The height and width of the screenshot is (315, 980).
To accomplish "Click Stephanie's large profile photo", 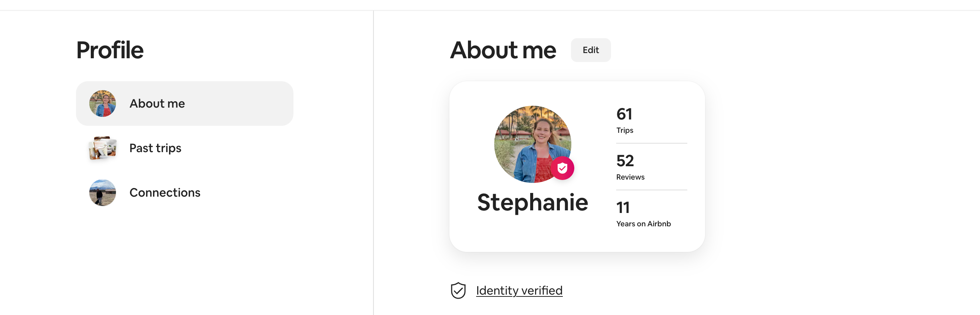I will coord(532,144).
